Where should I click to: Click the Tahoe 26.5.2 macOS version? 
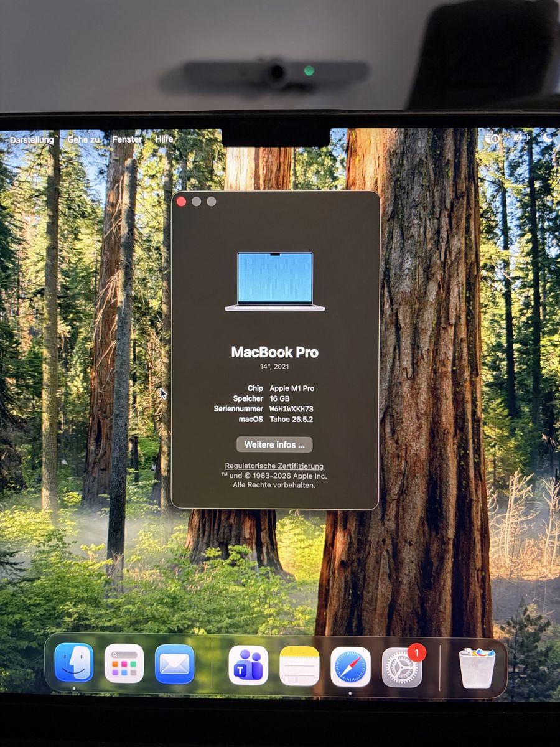[291, 420]
